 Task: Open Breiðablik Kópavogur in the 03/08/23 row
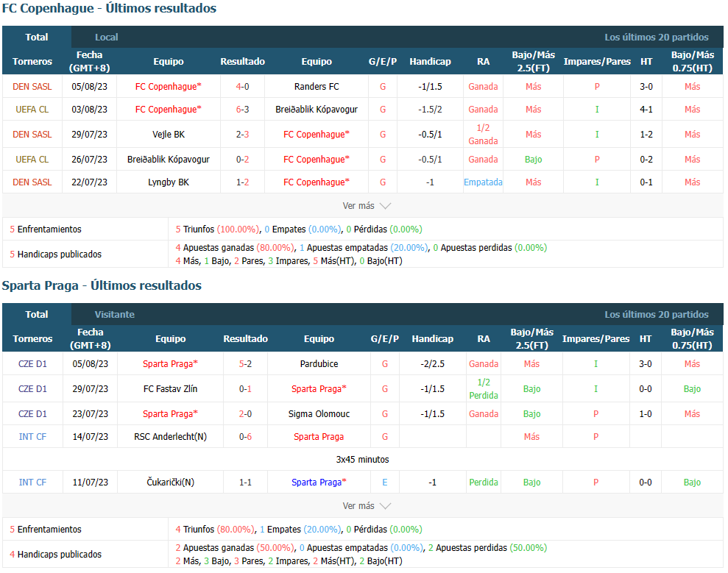coord(317,110)
